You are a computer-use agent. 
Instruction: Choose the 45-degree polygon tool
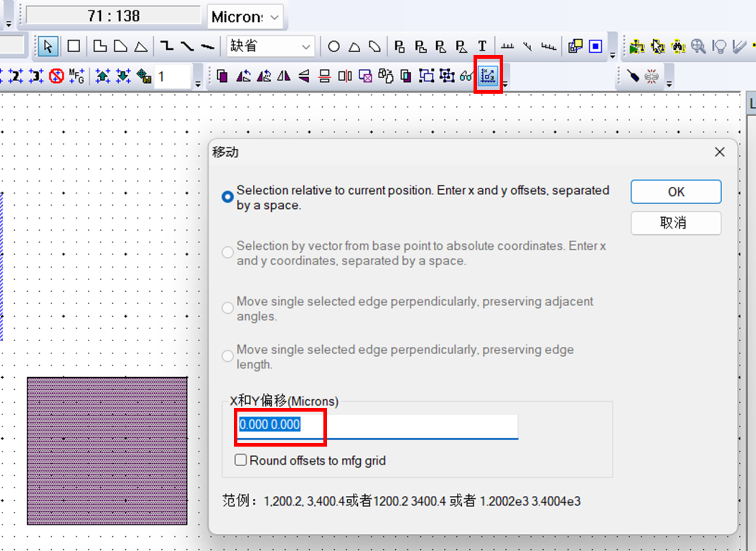click(x=120, y=46)
